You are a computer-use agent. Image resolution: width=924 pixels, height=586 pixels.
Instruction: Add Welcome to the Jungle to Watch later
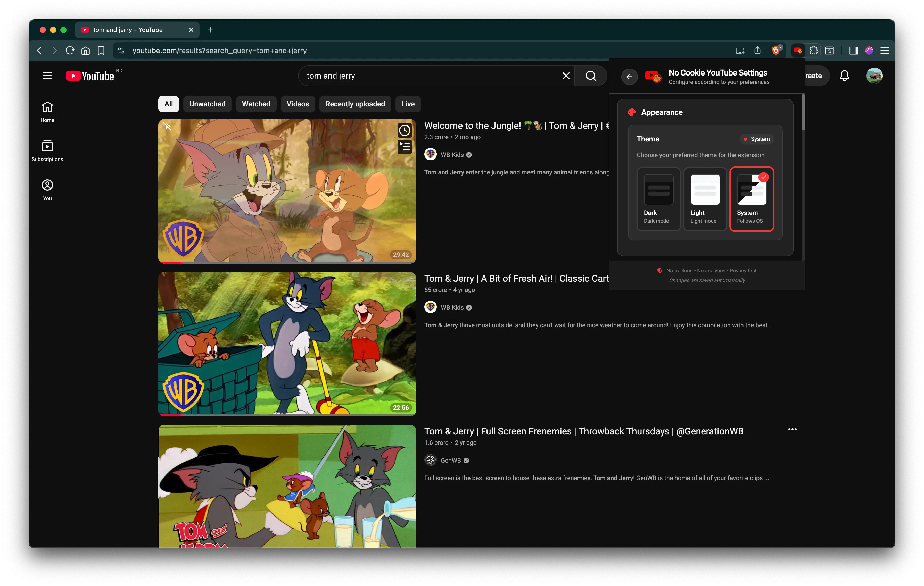[405, 130]
